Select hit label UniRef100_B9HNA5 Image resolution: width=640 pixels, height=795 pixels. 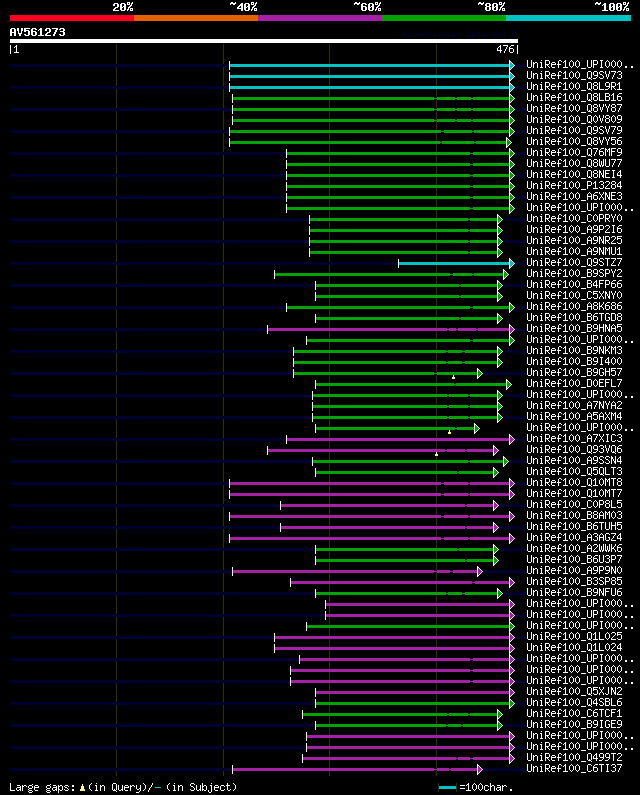[574, 329]
